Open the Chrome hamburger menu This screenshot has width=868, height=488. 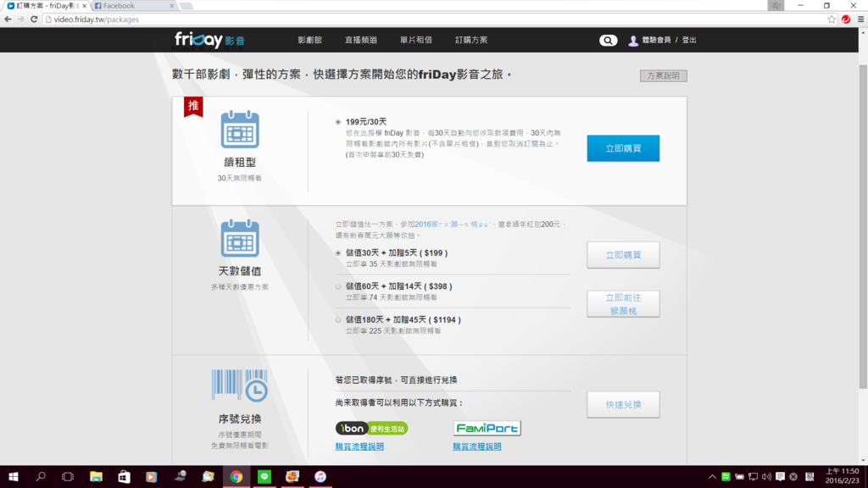click(x=861, y=19)
